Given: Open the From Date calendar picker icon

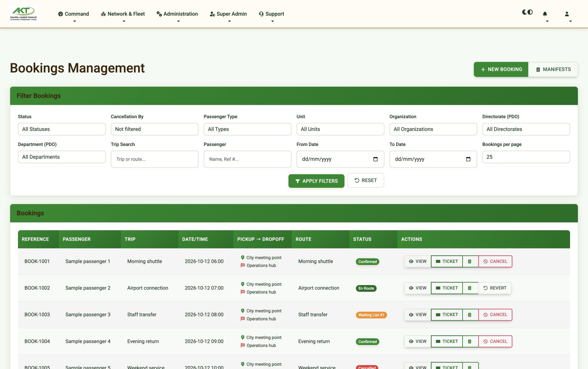Looking at the screenshot, I should [375, 159].
